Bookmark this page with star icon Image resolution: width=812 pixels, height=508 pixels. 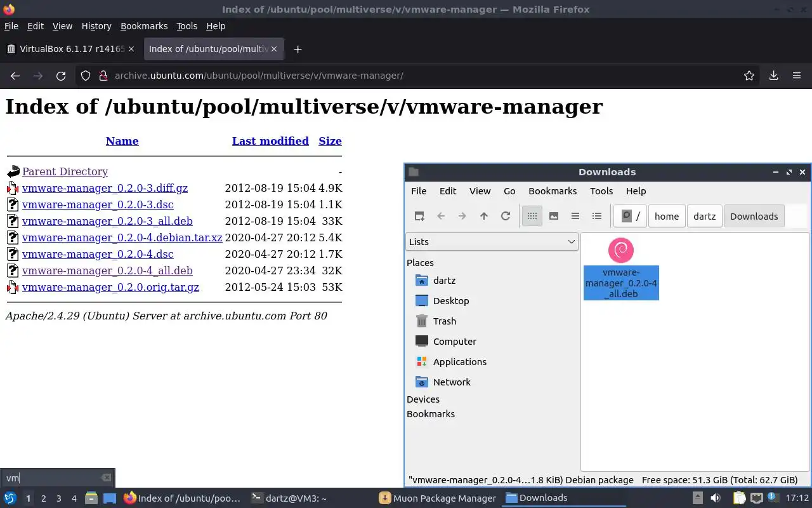coord(749,76)
